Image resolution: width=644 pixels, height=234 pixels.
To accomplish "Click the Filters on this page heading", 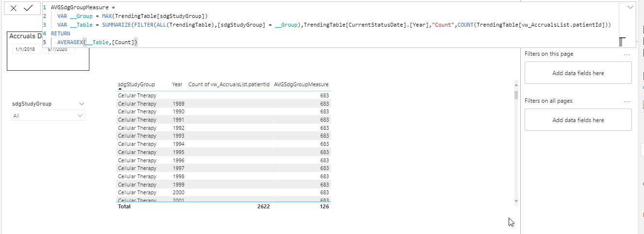I will click(x=549, y=54).
